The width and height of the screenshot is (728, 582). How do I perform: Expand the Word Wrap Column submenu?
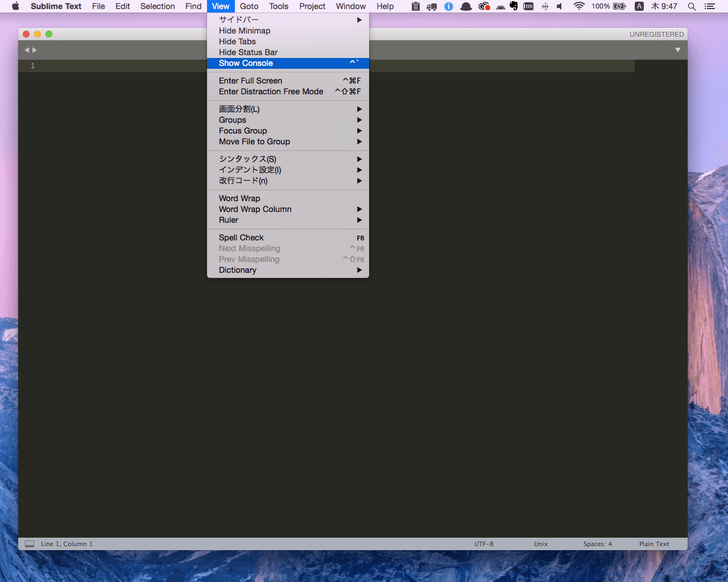288,209
